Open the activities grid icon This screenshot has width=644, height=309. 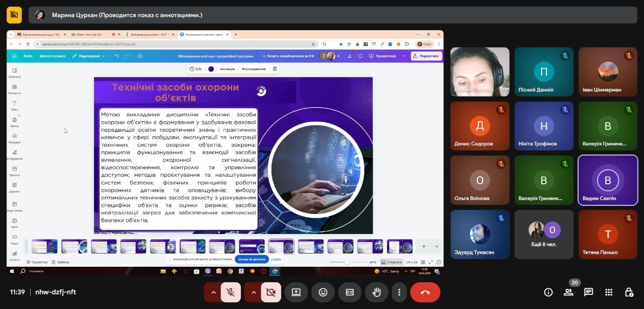[x=609, y=292]
